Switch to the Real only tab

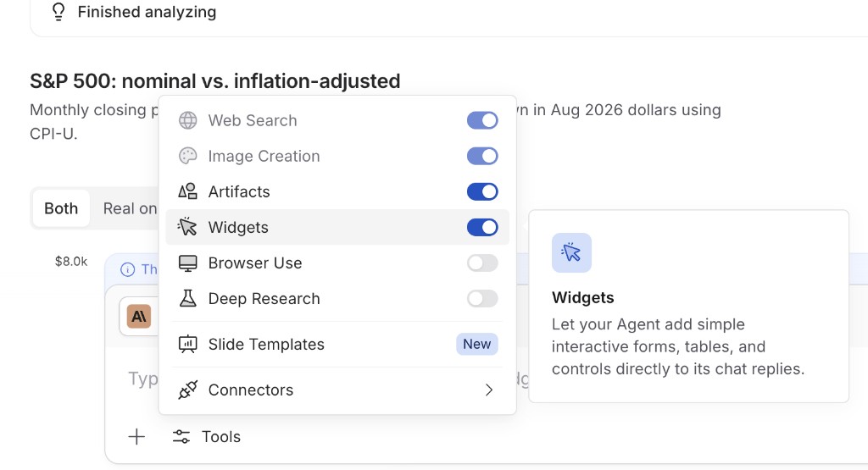point(130,208)
